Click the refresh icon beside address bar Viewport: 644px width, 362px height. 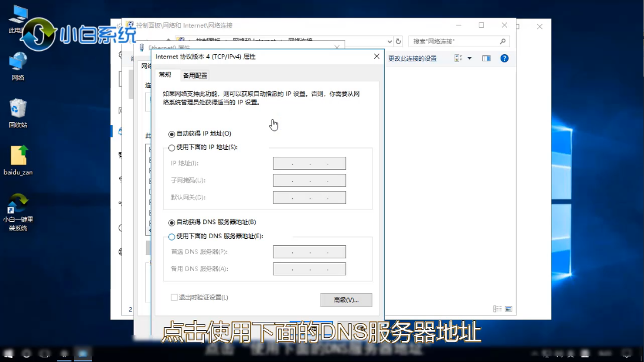pos(398,42)
